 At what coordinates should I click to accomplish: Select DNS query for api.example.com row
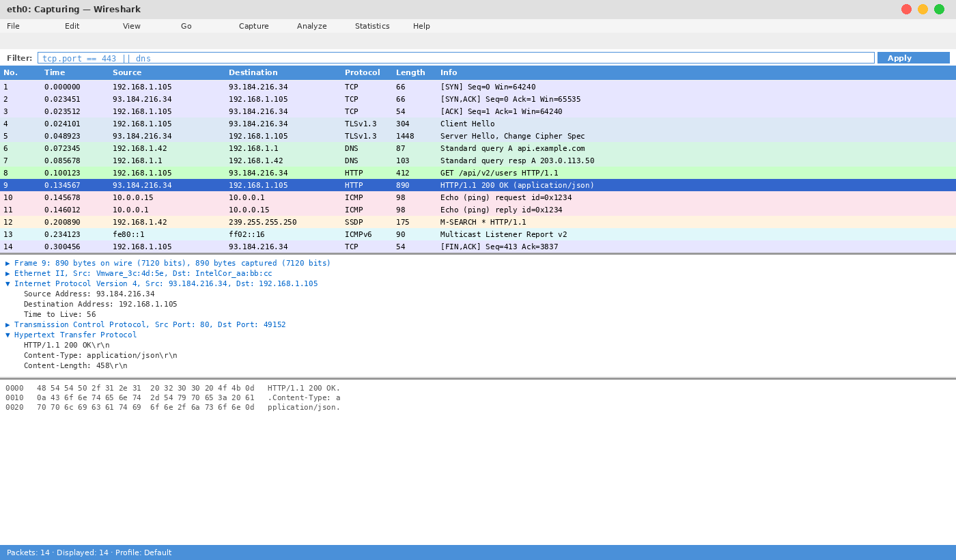click(x=478, y=148)
